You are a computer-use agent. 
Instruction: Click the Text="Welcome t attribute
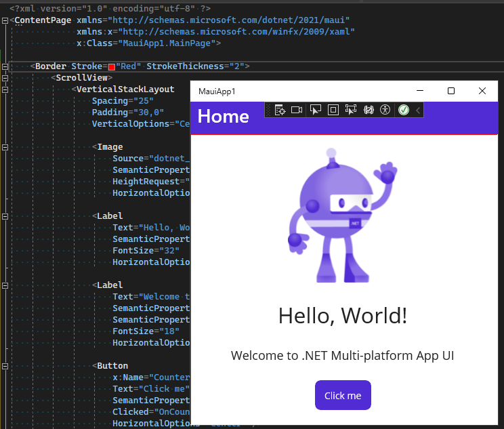pos(151,297)
